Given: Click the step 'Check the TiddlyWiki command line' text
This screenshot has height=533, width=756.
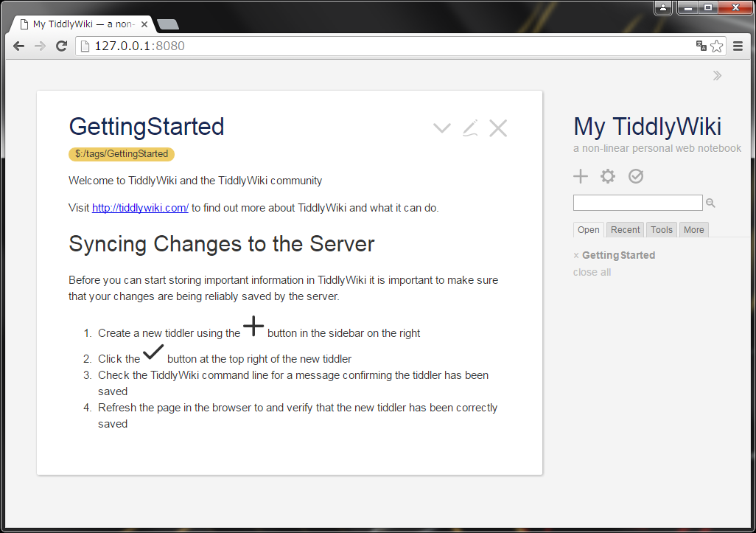Looking at the screenshot, I should click(x=293, y=383).
